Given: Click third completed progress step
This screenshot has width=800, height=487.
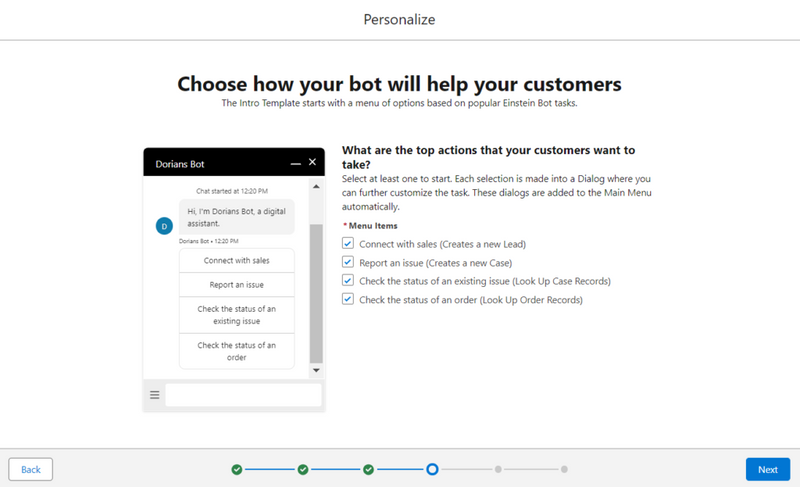Looking at the screenshot, I should coord(368,469).
